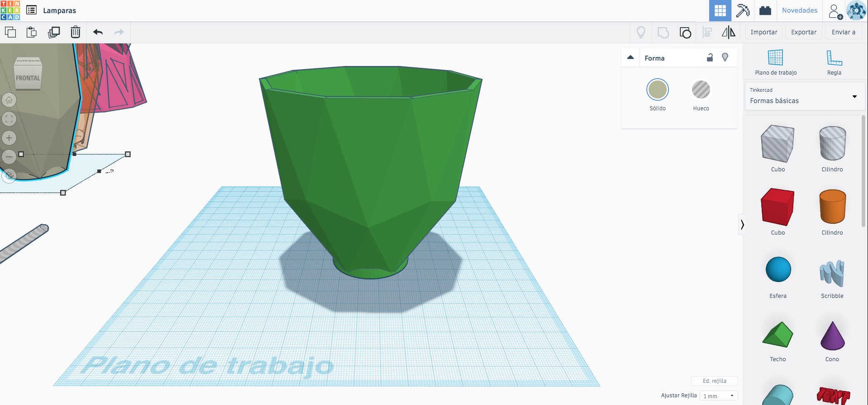Select the red Text shape
This screenshot has width=868, height=405.
[x=833, y=396]
